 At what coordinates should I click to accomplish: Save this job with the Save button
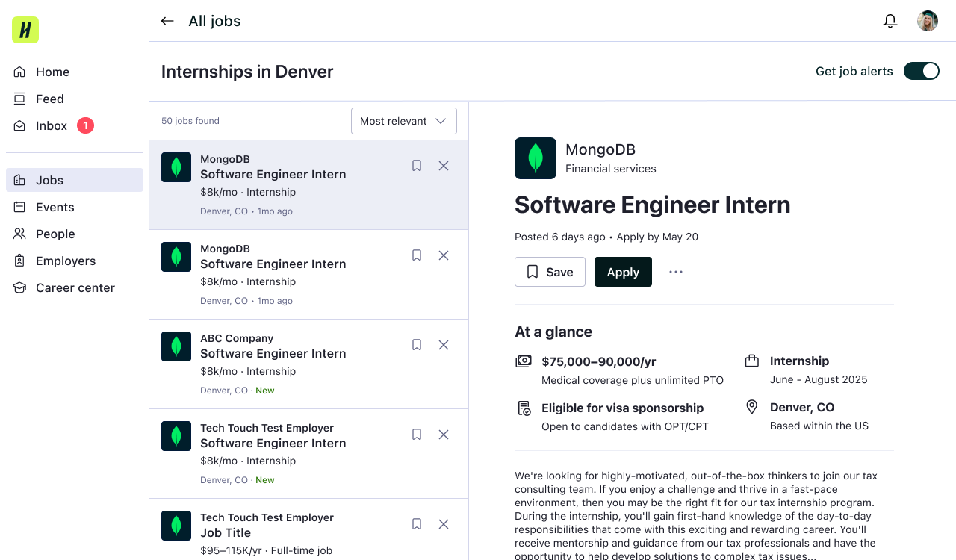pyautogui.click(x=550, y=272)
